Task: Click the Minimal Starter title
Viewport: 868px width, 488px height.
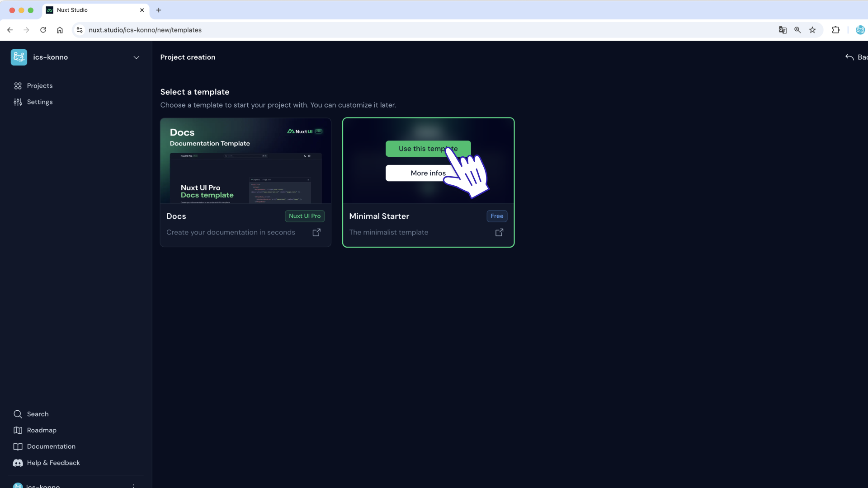Action: (379, 216)
